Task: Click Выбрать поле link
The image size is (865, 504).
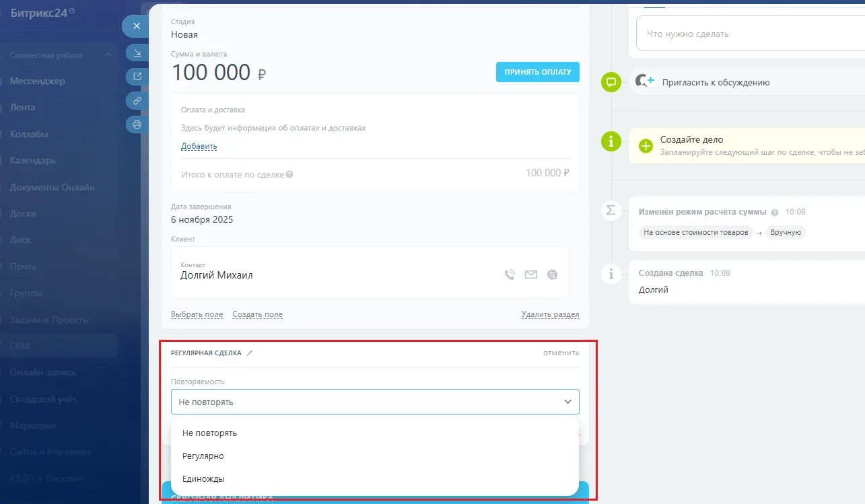Action: coord(197,314)
